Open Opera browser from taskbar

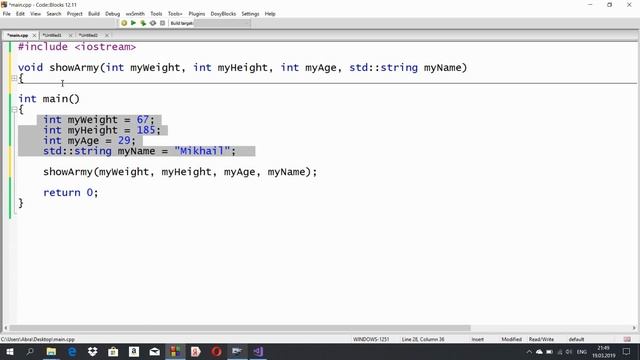coord(217,352)
